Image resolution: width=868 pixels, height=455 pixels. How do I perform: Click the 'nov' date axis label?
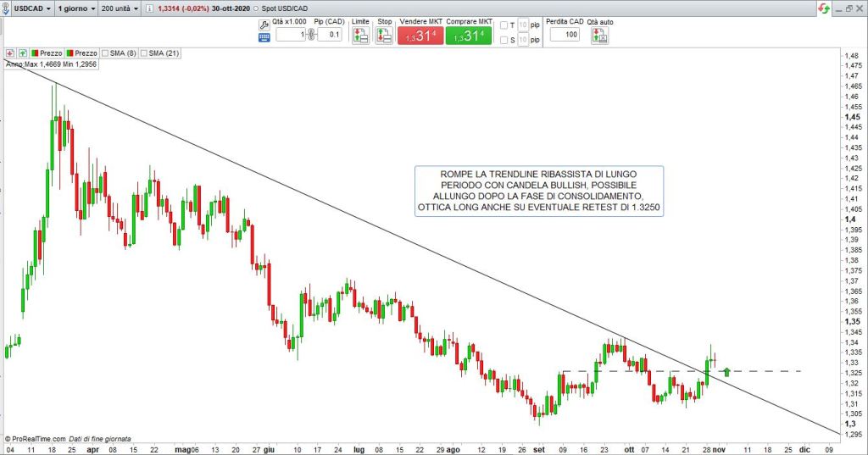[x=719, y=450]
